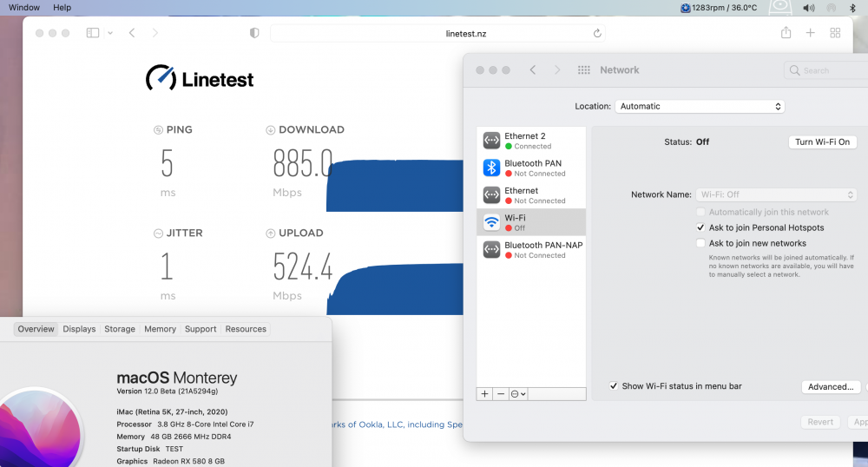Click the Ethernet 2 service icon

[491, 141]
